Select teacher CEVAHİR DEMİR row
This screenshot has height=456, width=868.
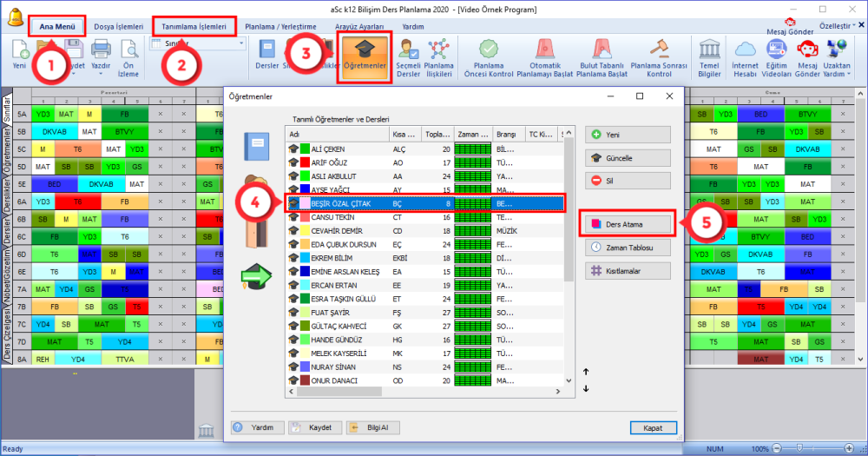pyautogui.click(x=424, y=230)
